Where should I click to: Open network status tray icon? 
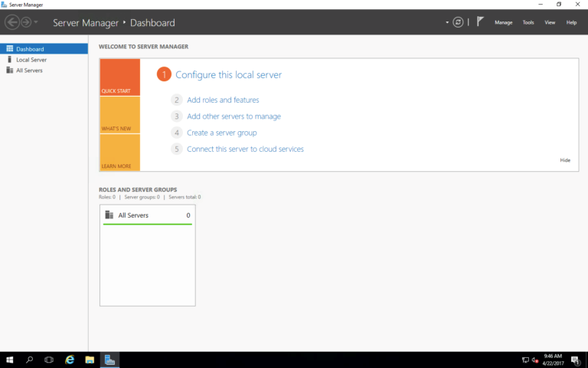tap(525, 360)
